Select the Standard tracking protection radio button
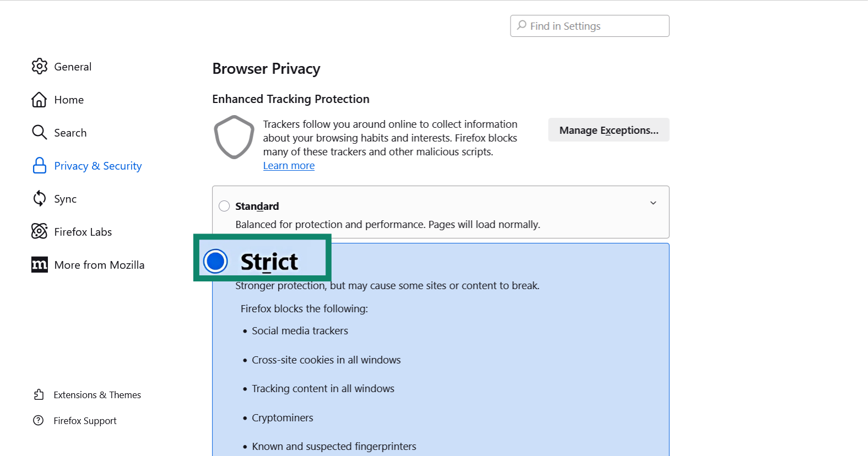The height and width of the screenshot is (456, 868). [x=224, y=206]
